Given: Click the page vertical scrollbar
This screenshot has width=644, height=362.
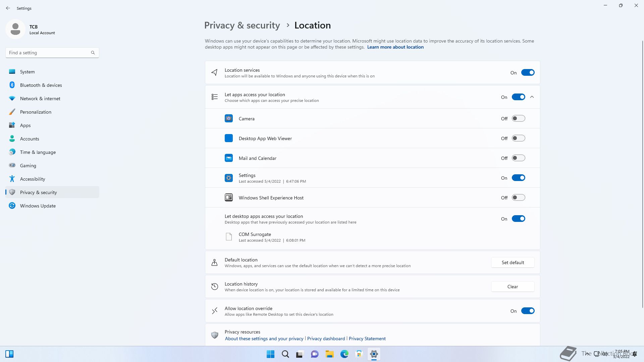Looking at the screenshot, I should (x=642, y=174).
